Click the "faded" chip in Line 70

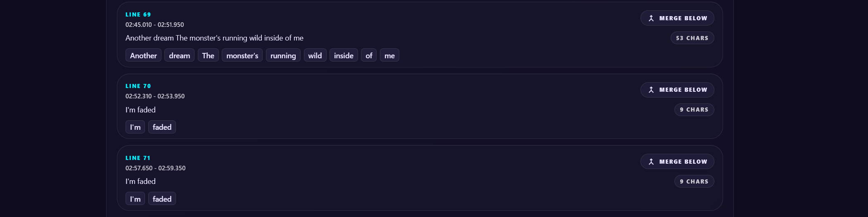tap(162, 127)
